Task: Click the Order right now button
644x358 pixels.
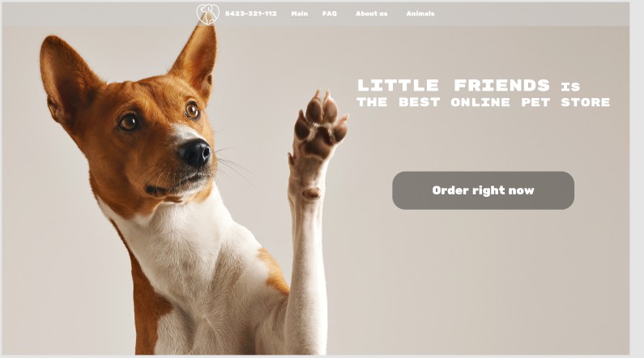Action: point(483,190)
